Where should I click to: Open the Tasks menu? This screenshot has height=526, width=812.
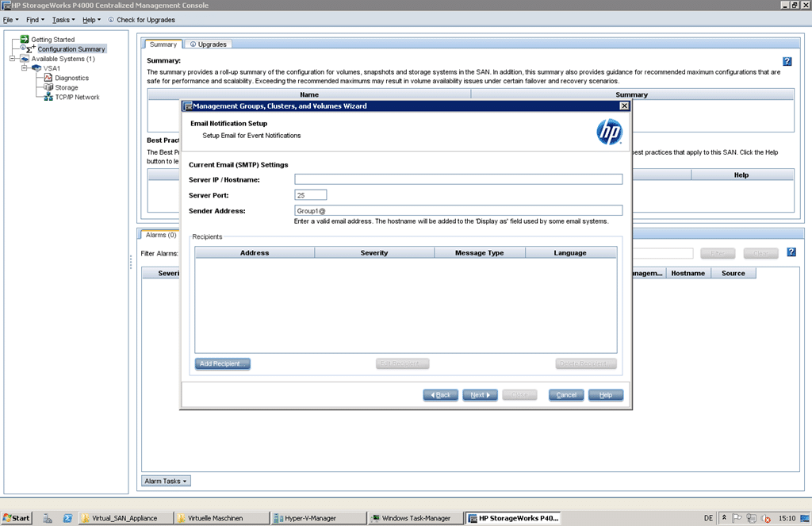point(63,20)
